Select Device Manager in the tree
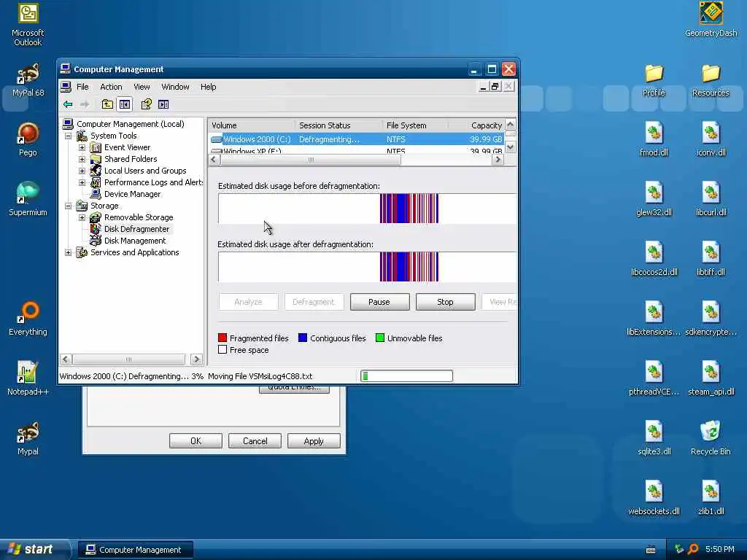The image size is (747, 560). tap(132, 194)
